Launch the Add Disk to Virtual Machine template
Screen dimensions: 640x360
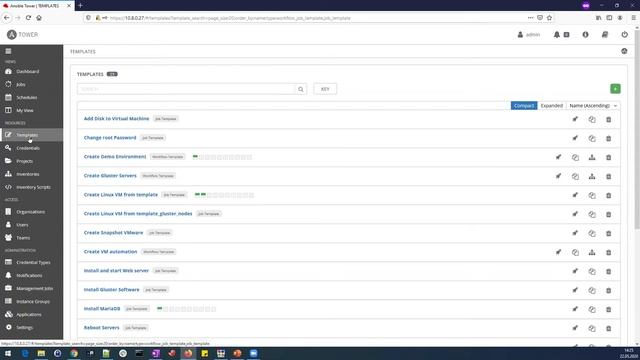575,119
